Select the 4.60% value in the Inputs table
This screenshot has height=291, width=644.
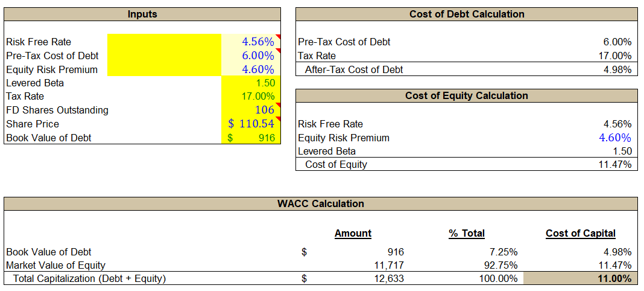coord(258,69)
